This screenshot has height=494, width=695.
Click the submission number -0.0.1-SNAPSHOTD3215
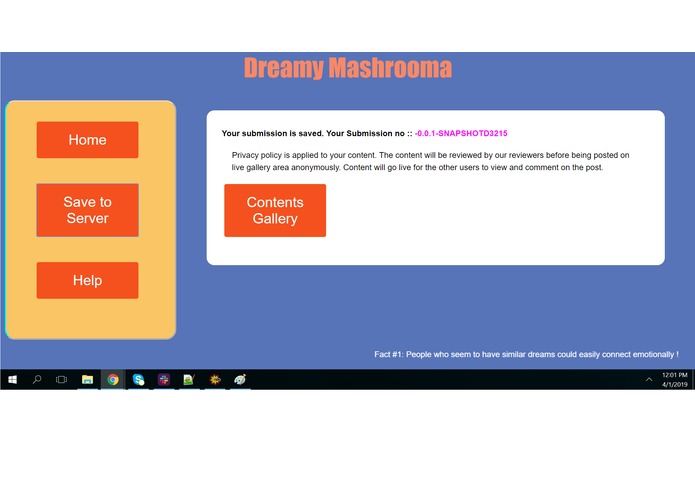461,133
